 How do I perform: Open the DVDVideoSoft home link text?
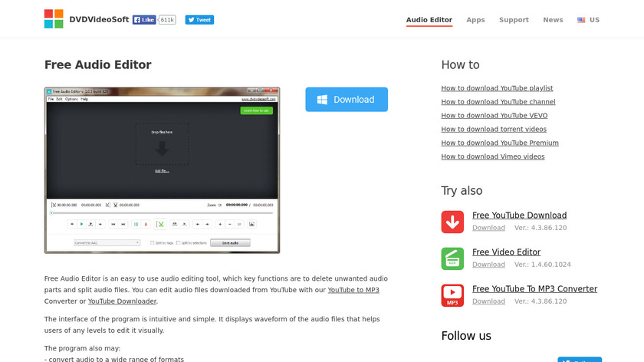[99, 19]
